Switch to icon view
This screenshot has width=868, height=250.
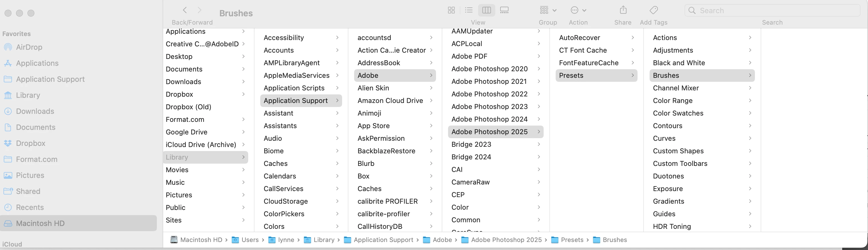451,10
